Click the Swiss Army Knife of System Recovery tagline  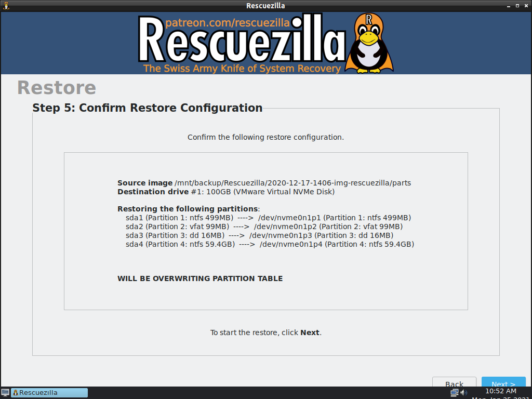click(x=242, y=68)
